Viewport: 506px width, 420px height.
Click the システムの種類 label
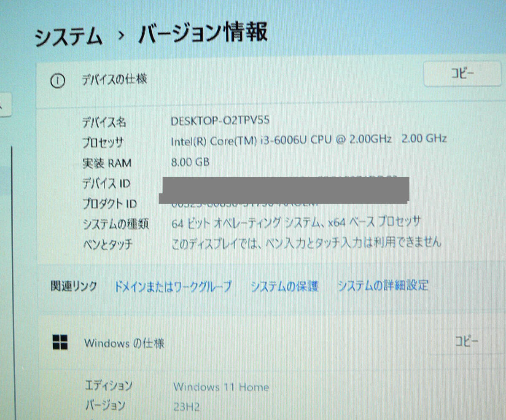(x=116, y=224)
